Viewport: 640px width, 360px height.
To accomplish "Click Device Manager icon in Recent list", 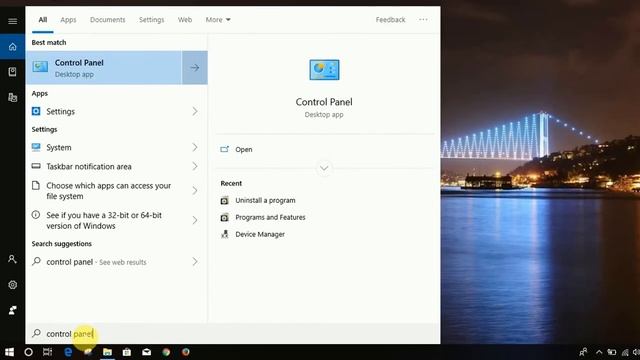I will coord(224,234).
